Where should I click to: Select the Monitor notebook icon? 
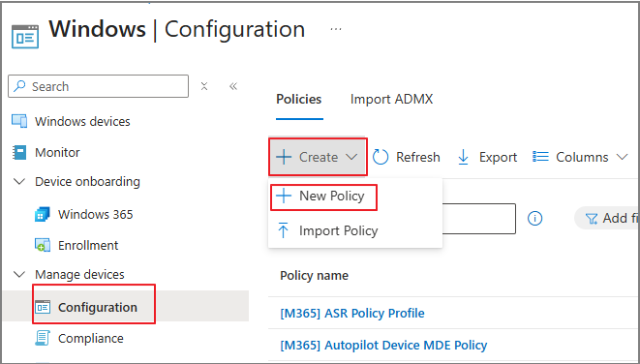[19, 152]
